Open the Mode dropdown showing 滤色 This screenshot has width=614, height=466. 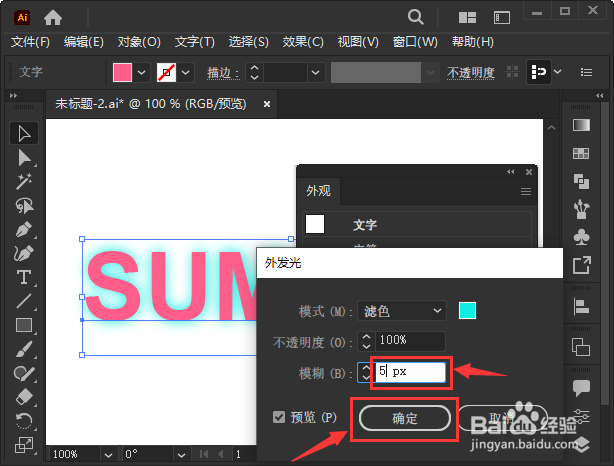point(402,311)
